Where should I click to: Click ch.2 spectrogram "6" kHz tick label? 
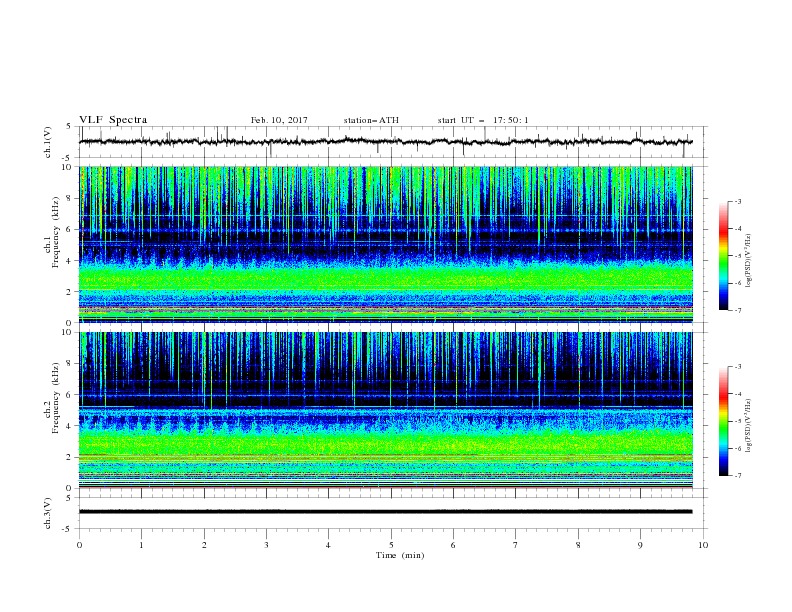69,395
